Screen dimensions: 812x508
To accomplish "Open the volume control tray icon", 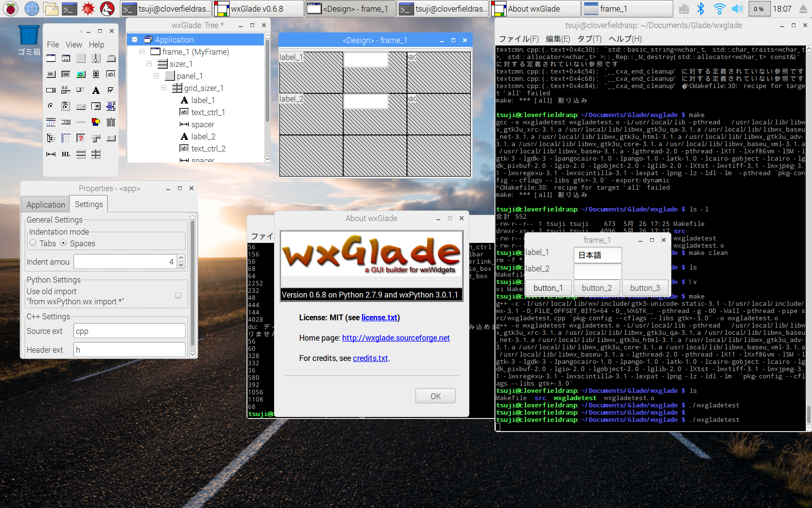I will [737, 9].
